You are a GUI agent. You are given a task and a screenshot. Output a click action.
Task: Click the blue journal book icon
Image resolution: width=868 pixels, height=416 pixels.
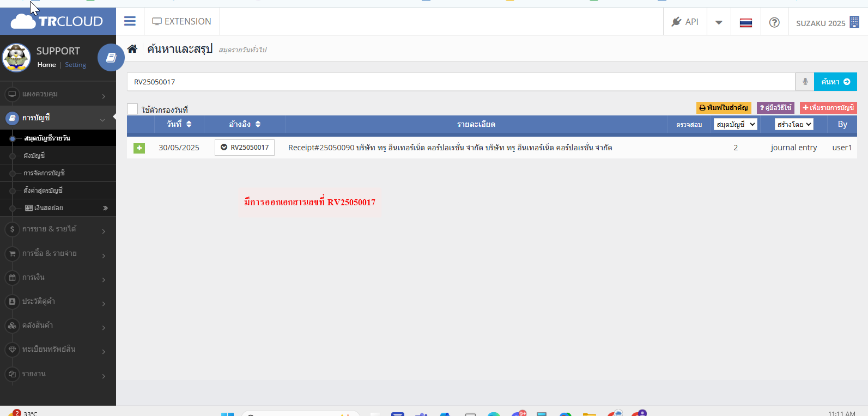pyautogui.click(x=111, y=57)
